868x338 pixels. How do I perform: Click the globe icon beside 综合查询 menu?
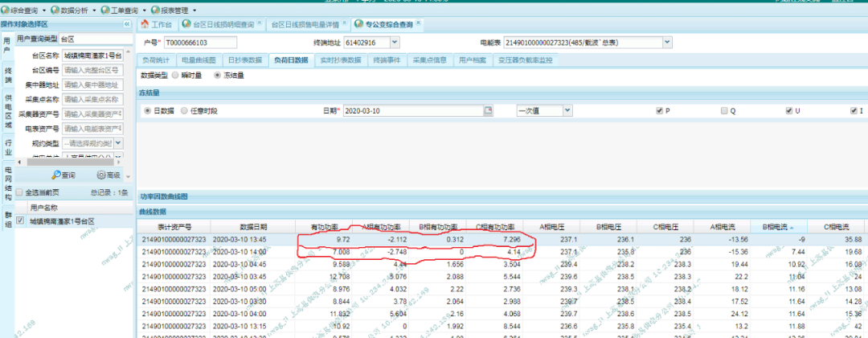[5, 10]
